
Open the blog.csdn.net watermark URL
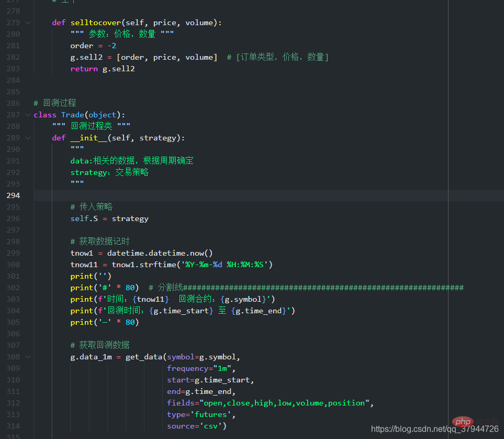[x=434, y=429]
